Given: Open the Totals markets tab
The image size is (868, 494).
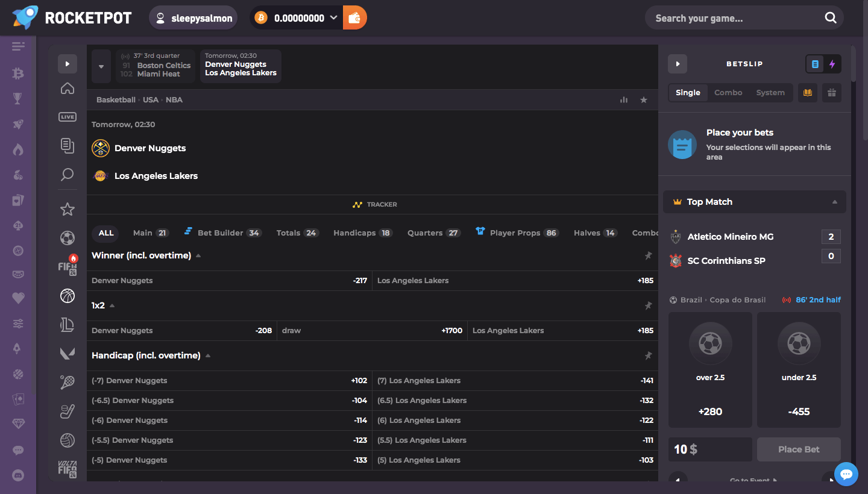Looking at the screenshot, I should (x=297, y=233).
